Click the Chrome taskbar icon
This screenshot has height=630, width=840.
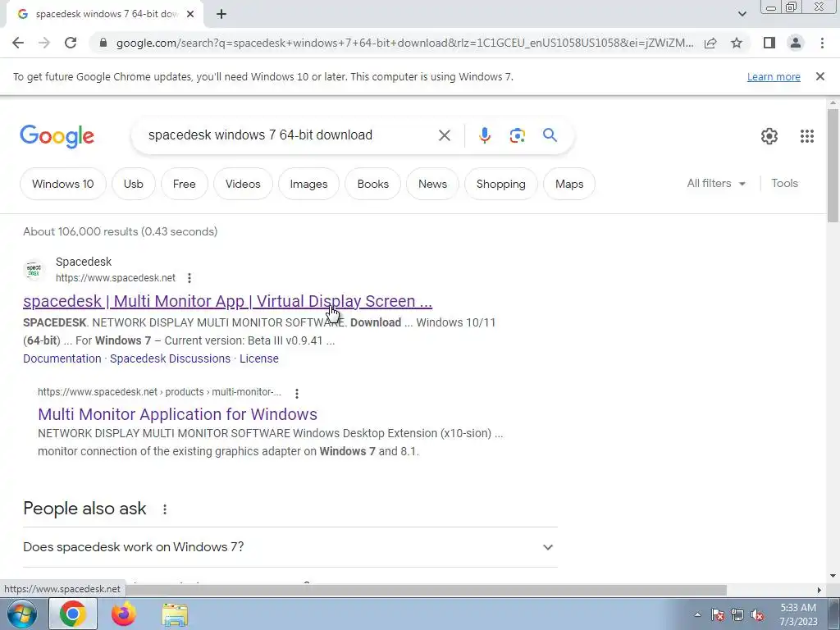tap(73, 614)
